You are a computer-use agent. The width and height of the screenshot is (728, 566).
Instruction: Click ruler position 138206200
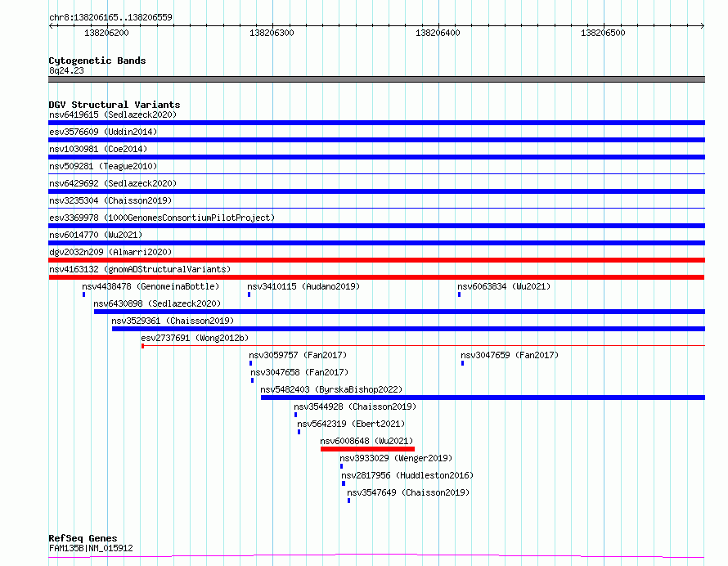click(x=107, y=33)
